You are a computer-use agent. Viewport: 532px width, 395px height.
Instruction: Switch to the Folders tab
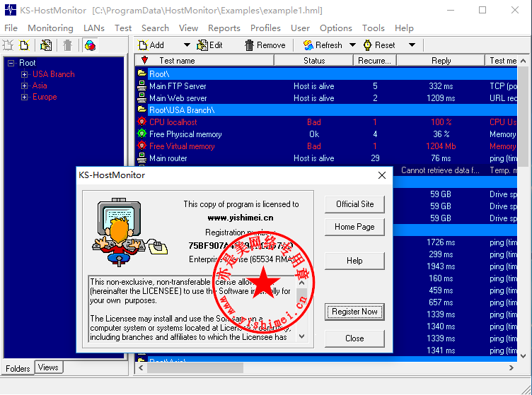coord(18,368)
